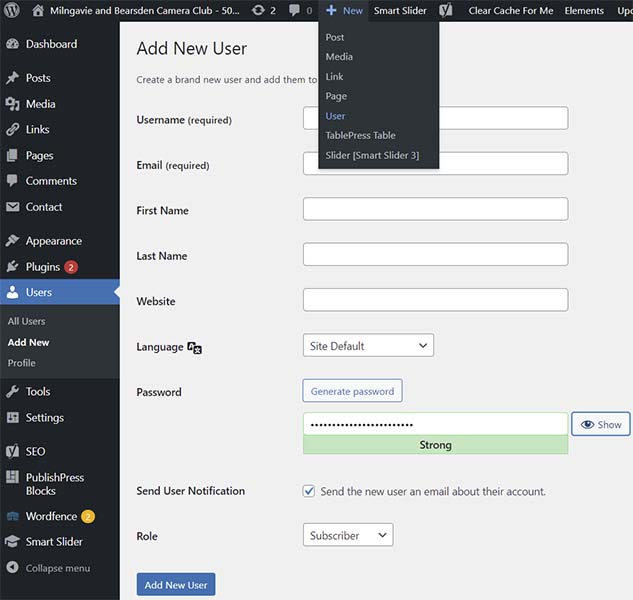
Task: Click the Contact envelope icon
Action: 13,207
